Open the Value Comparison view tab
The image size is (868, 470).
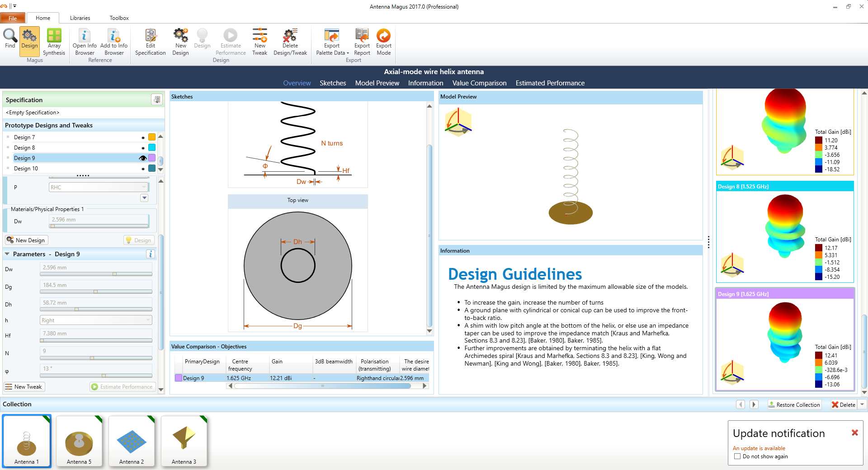click(479, 83)
